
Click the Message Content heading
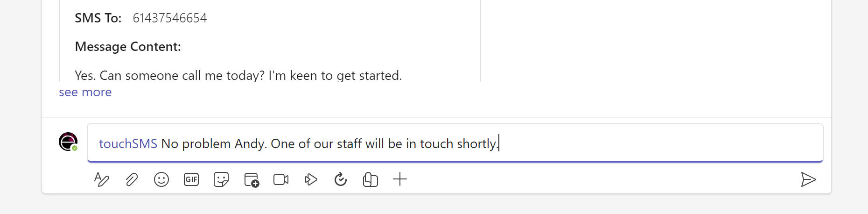pyautogui.click(x=128, y=47)
